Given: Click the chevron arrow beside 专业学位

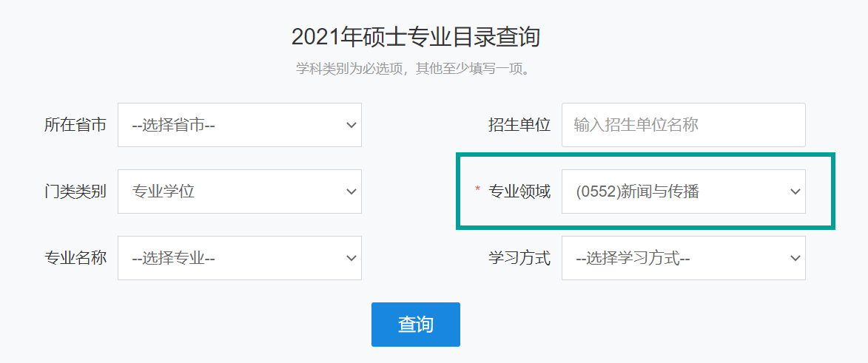Looking at the screenshot, I should [x=351, y=191].
